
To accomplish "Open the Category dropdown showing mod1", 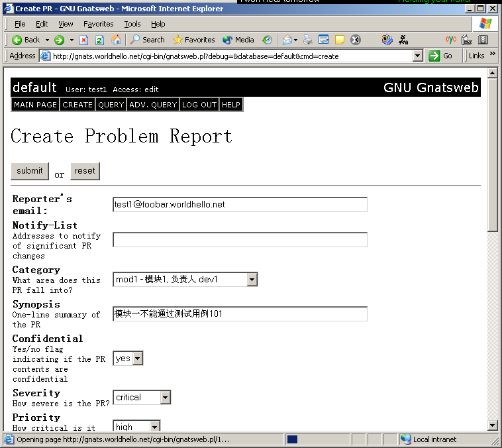I will 185,280.
